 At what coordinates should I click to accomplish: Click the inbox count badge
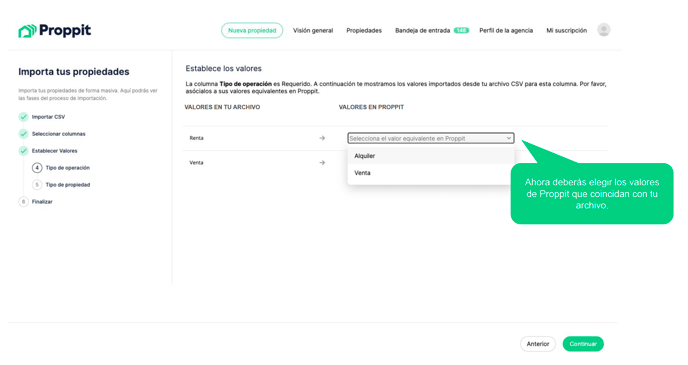[461, 30]
